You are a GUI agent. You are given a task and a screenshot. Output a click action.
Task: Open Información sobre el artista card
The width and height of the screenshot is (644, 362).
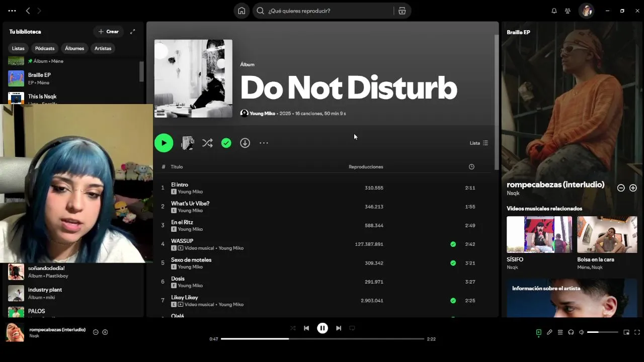point(572,298)
